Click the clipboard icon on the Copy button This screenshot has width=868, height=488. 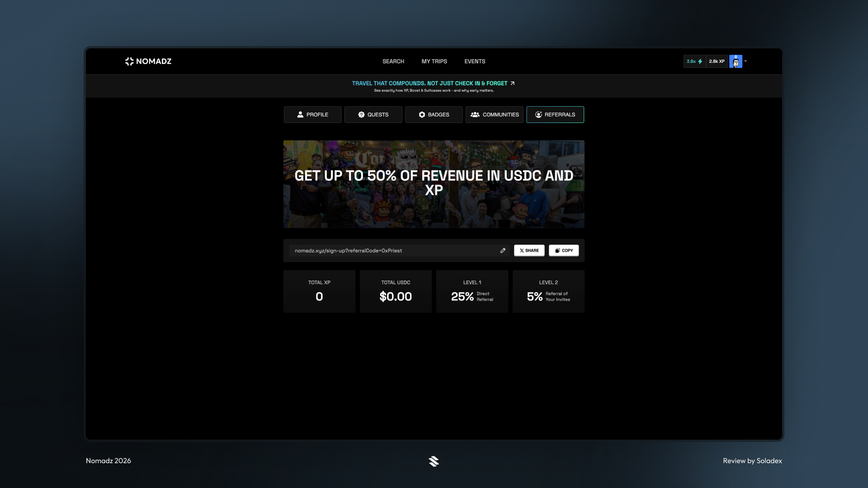pos(557,250)
